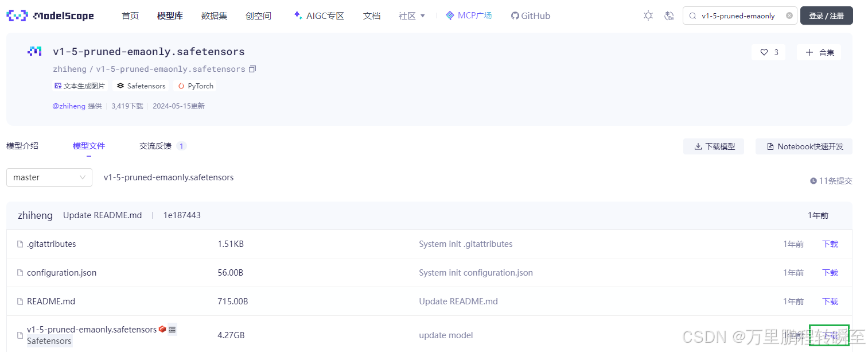
Task: Click the list icon after the safetensors filename
Action: [172, 330]
